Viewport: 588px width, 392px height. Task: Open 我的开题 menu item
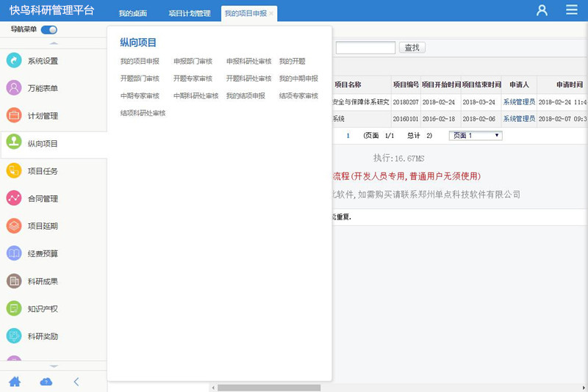pyautogui.click(x=292, y=61)
